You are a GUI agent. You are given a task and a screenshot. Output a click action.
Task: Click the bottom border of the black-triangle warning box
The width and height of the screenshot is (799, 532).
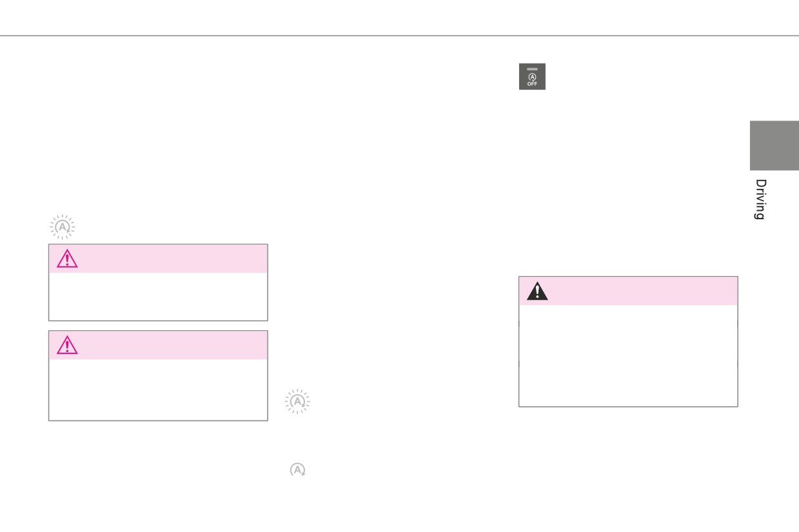[x=628, y=406]
